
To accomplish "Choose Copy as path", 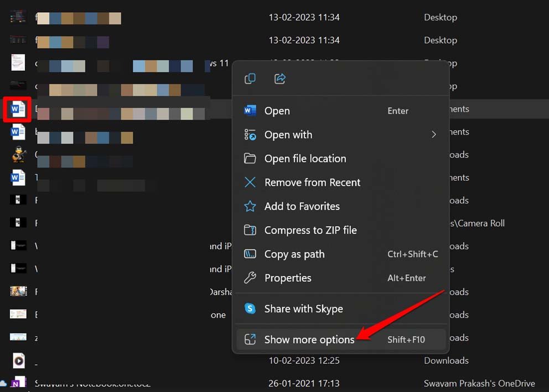I will coord(294,254).
